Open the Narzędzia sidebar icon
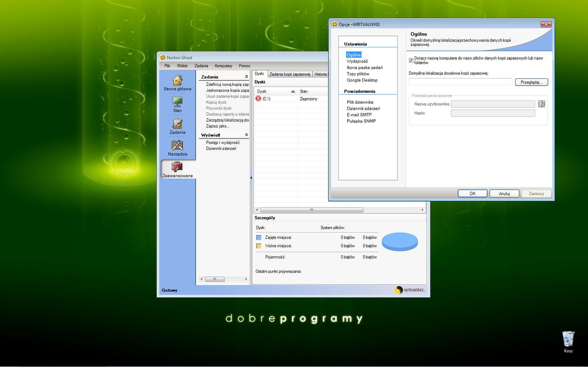The image size is (588, 367). (x=177, y=148)
